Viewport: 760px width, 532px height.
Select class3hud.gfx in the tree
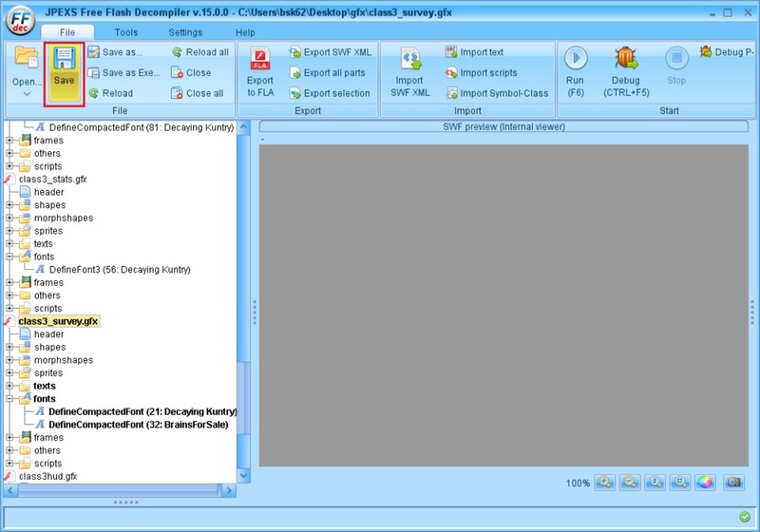click(x=48, y=476)
